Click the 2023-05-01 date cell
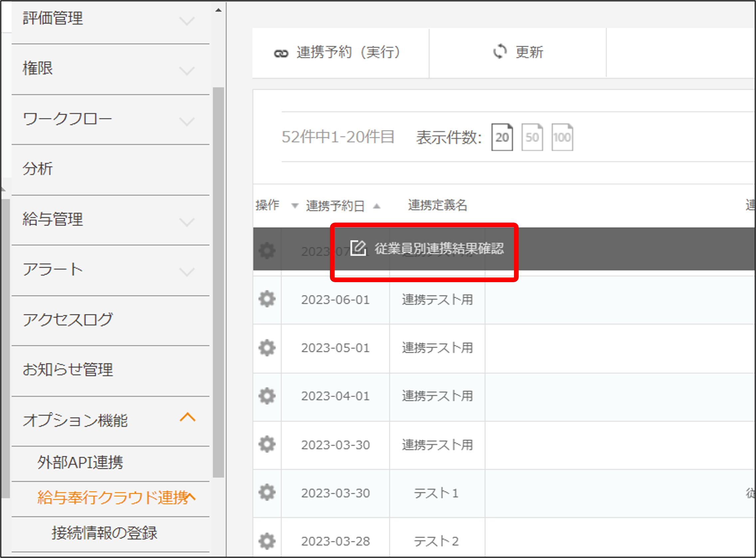The width and height of the screenshot is (756, 558). (x=335, y=348)
